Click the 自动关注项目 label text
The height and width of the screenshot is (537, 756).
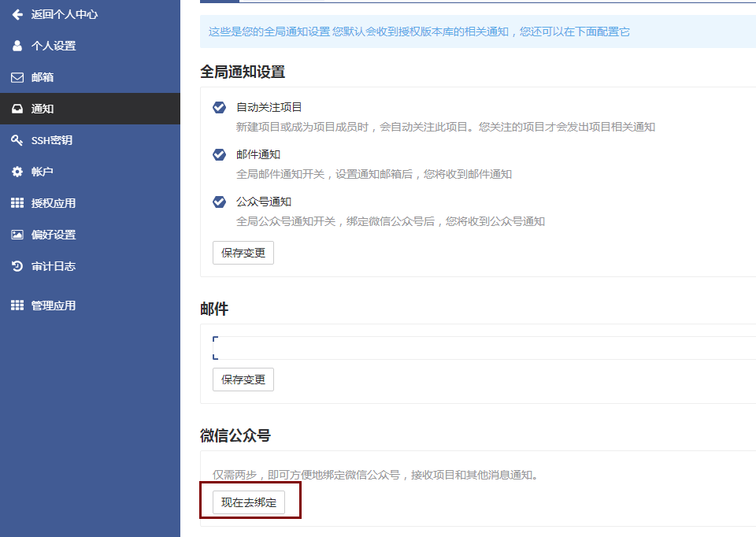269,107
